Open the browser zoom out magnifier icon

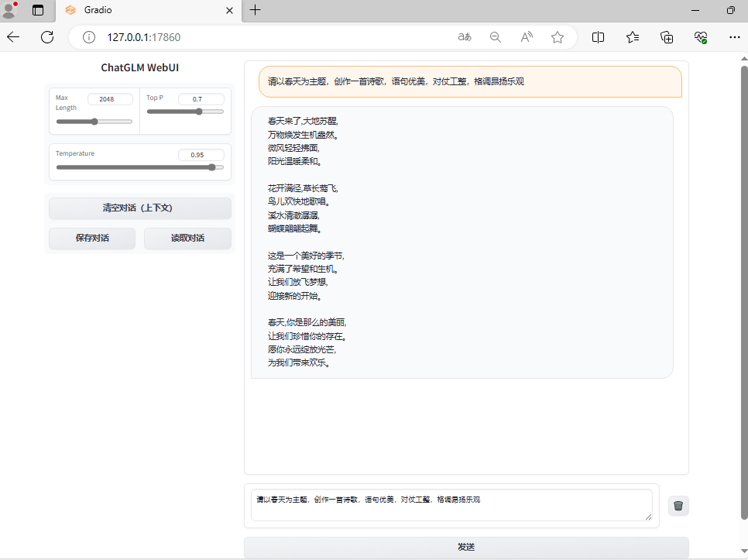pos(496,37)
